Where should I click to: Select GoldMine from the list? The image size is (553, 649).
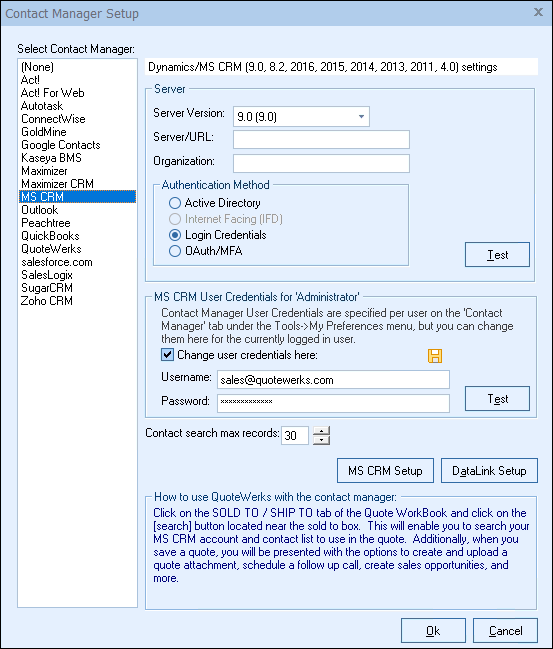point(77,132)
